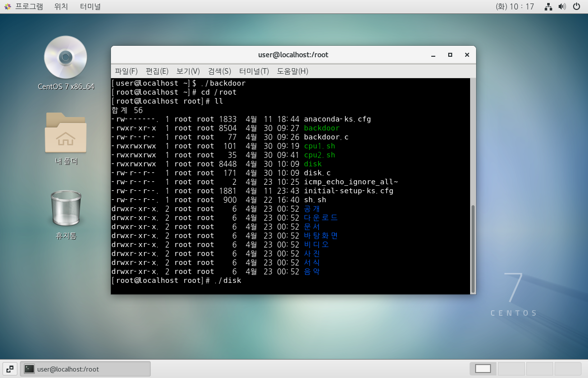
Task: Click the backdoor.c filename
Action: [x=326, y=137]
